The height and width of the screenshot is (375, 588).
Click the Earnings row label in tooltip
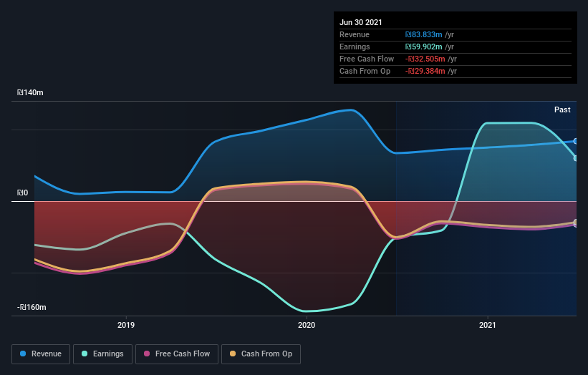pos(355,47)
